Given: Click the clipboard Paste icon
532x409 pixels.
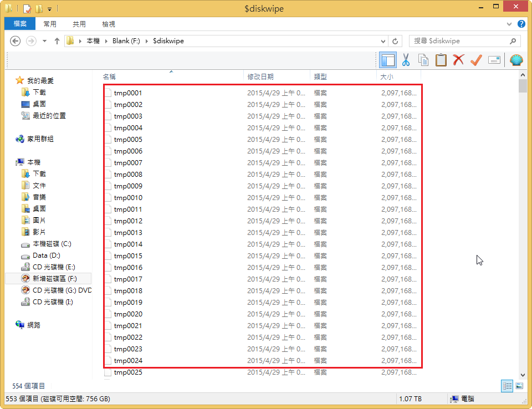Looking at the screenshot, I should click(441, 60).
